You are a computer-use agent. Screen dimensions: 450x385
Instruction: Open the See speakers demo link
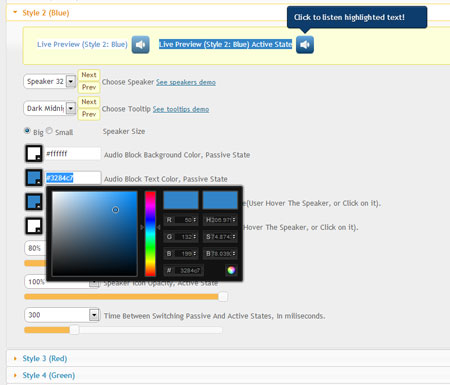coord(186,82)
